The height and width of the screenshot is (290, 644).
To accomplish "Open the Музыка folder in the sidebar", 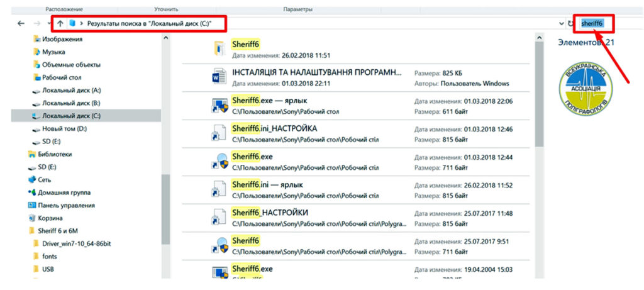I will (x=53, y=52).
